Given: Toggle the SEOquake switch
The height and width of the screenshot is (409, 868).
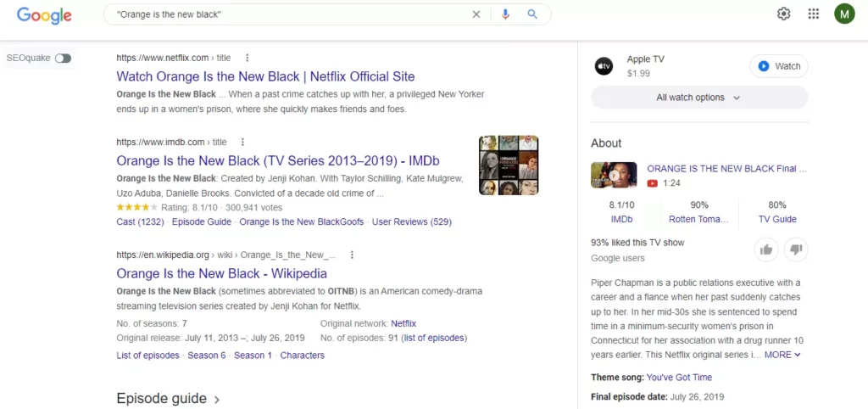Looking at the screenshot, I should pos(63,59).
